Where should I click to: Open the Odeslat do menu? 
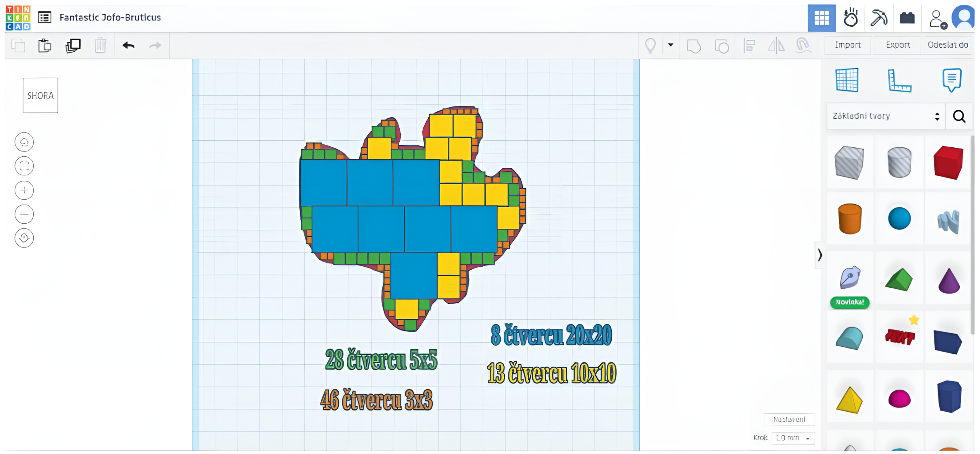pyautogui.click(x=947, y=45)
